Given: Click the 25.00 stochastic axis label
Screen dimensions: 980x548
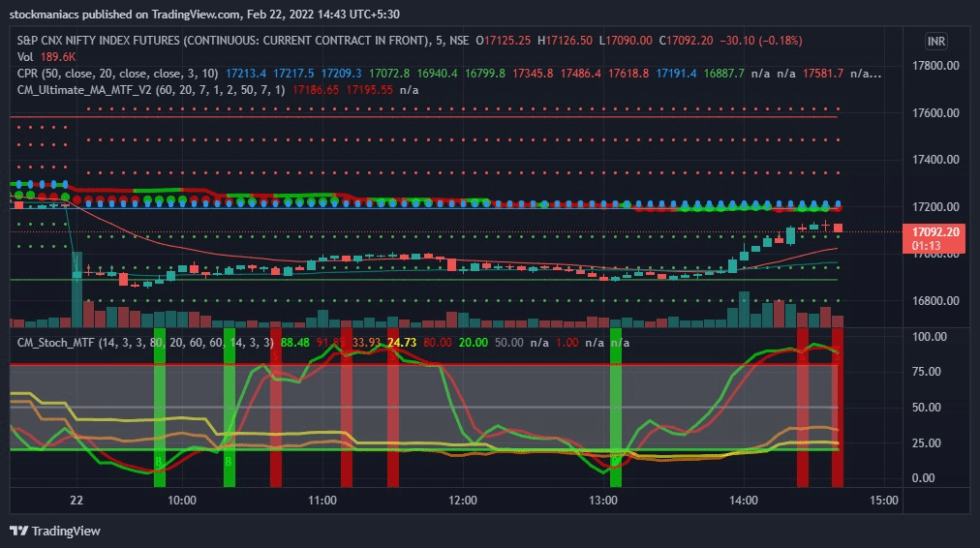Looking at the screenshot, I should coord(926,443).
